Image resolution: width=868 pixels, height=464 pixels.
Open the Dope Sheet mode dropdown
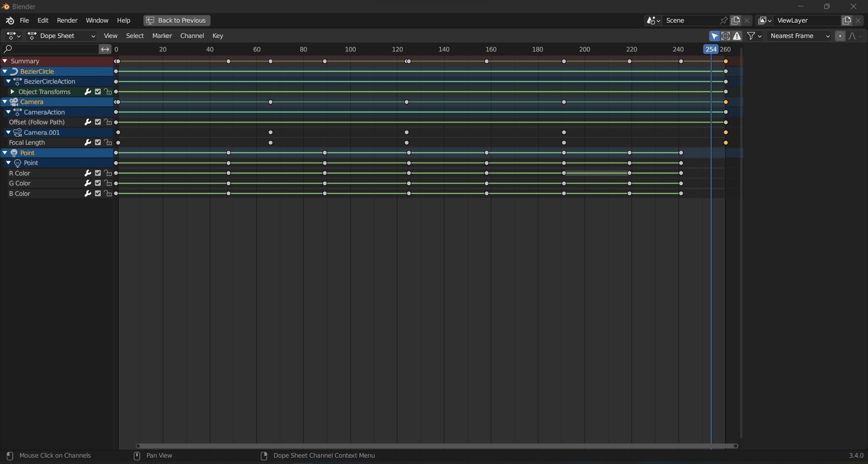(x=62, y=36)
